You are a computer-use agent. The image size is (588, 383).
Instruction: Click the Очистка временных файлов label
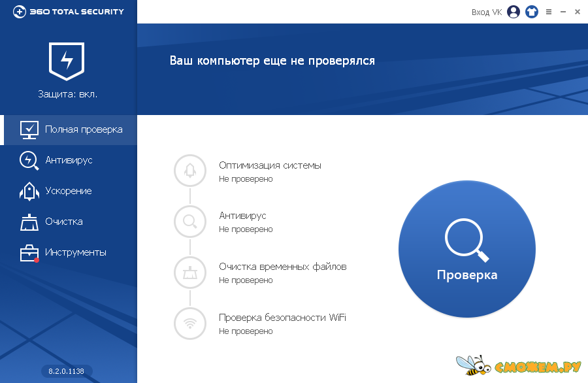283,267
